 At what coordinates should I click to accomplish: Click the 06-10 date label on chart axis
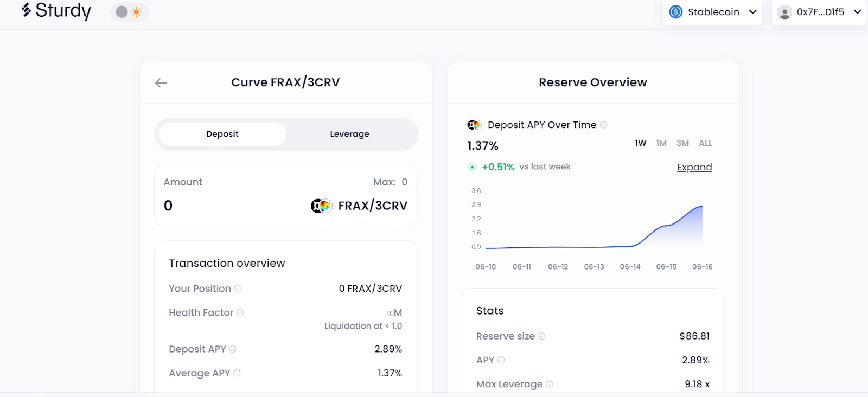click(486, 267)
